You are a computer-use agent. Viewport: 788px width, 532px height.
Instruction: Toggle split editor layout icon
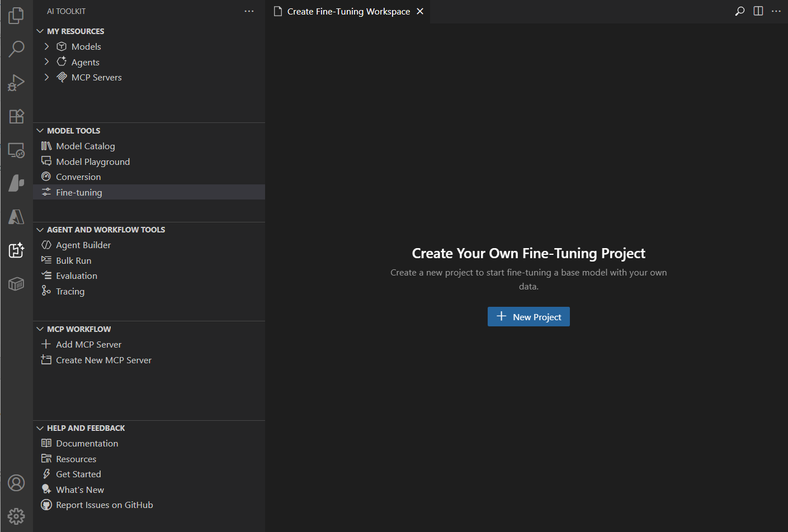coord(758,11)
